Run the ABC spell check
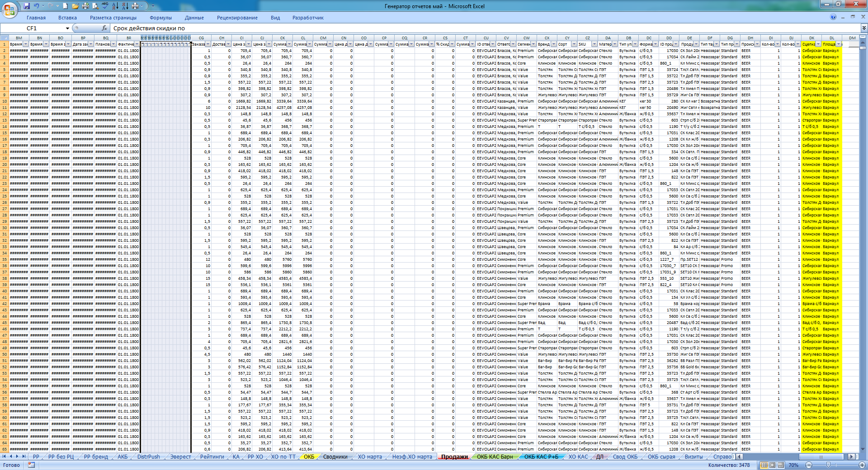 click(x=105, y=5)
